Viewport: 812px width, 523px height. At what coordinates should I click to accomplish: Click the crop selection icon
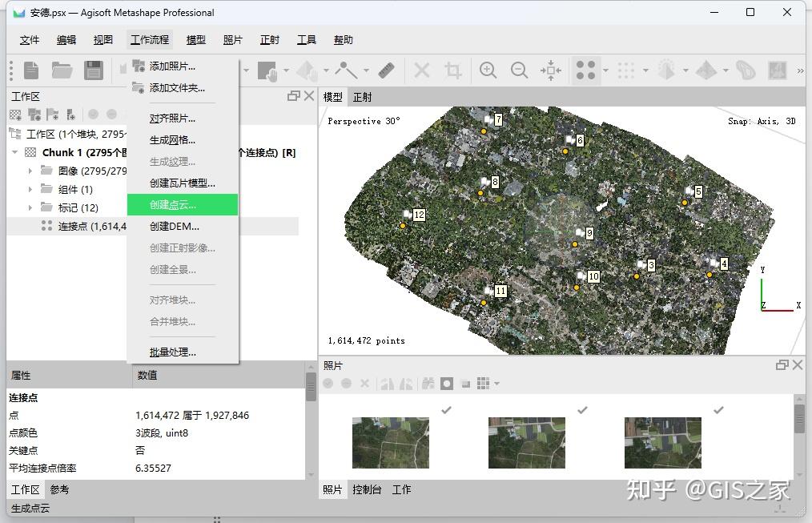point(453,70)
